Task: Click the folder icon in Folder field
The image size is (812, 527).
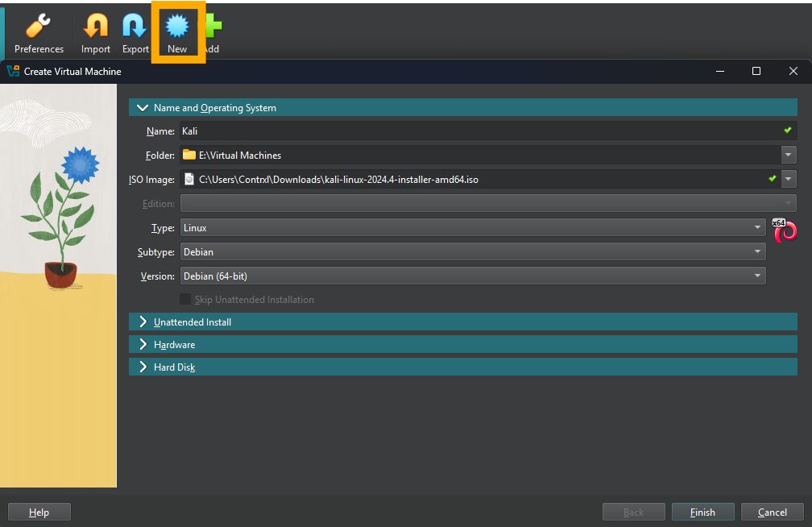Action: [189, 155]
